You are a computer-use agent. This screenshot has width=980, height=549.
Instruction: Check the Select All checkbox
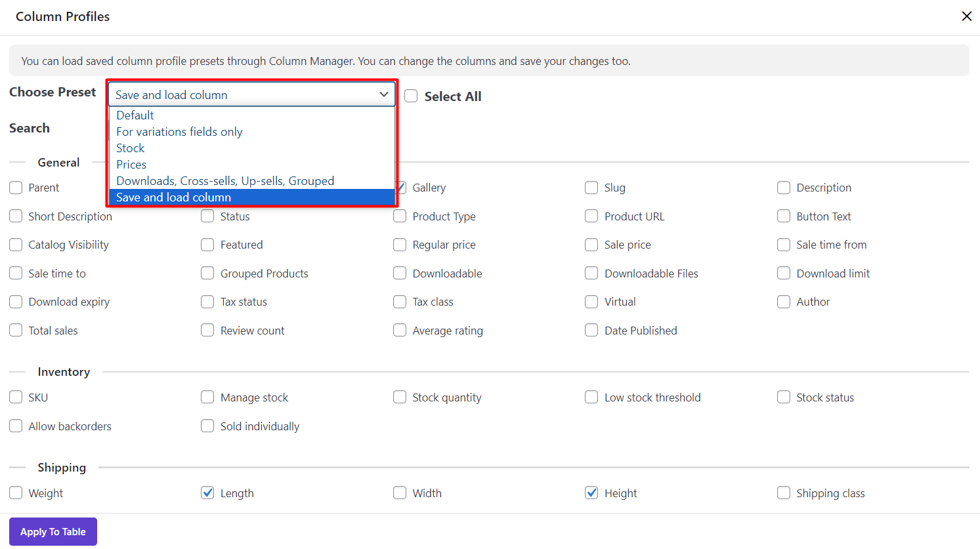point(411,96)
